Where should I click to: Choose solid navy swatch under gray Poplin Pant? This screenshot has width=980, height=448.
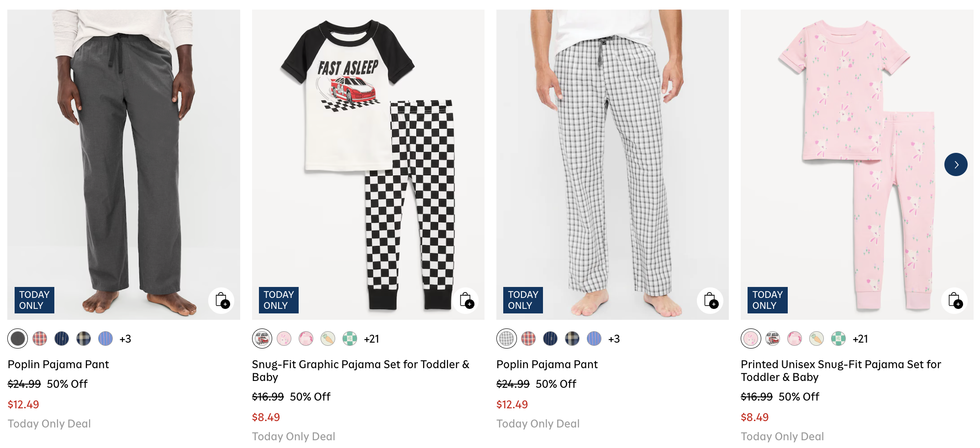62,339
